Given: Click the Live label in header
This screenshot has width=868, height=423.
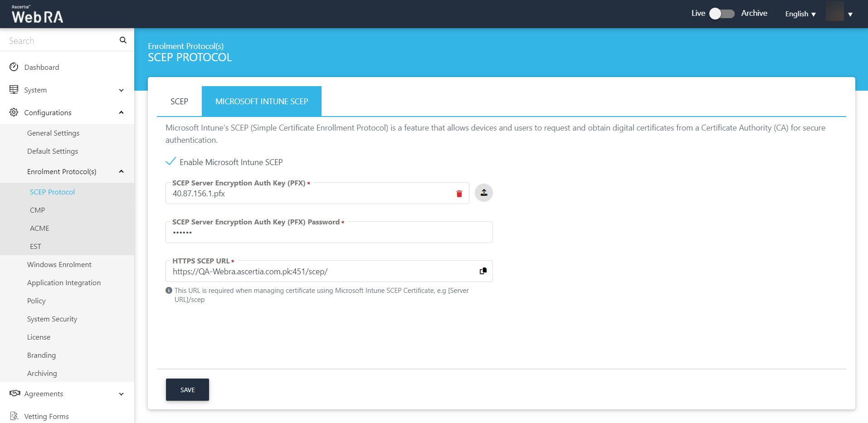Looking at the screenshot, I should pyautogui.click(x=698, y=14).
